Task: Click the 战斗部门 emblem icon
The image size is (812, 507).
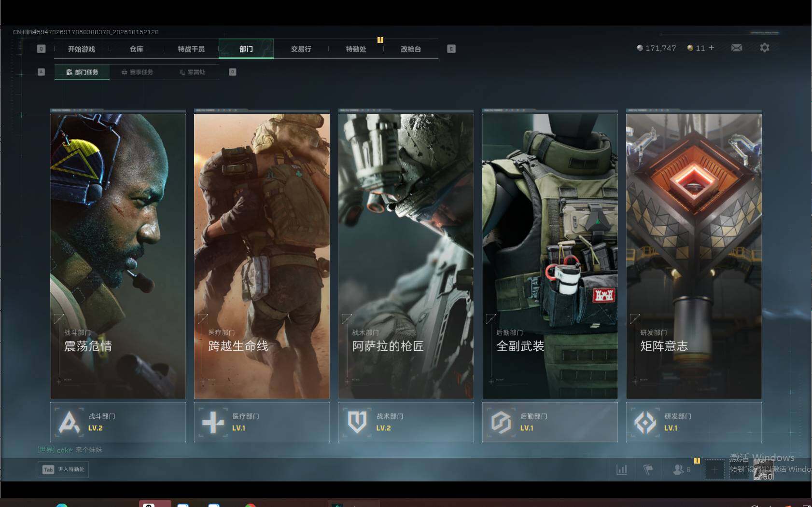Action: pyautogui.click(x=69, y=422)
